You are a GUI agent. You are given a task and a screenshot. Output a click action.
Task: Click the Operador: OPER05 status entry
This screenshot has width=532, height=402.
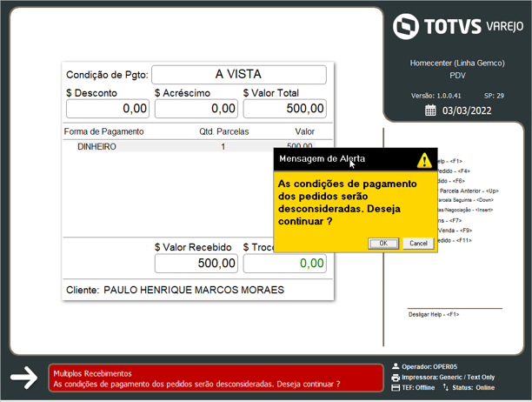pos(429,366)
